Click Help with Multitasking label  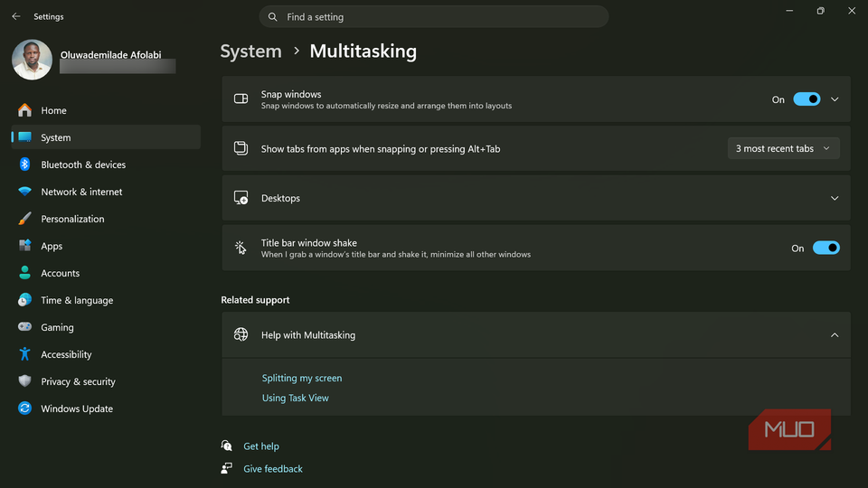308,335
